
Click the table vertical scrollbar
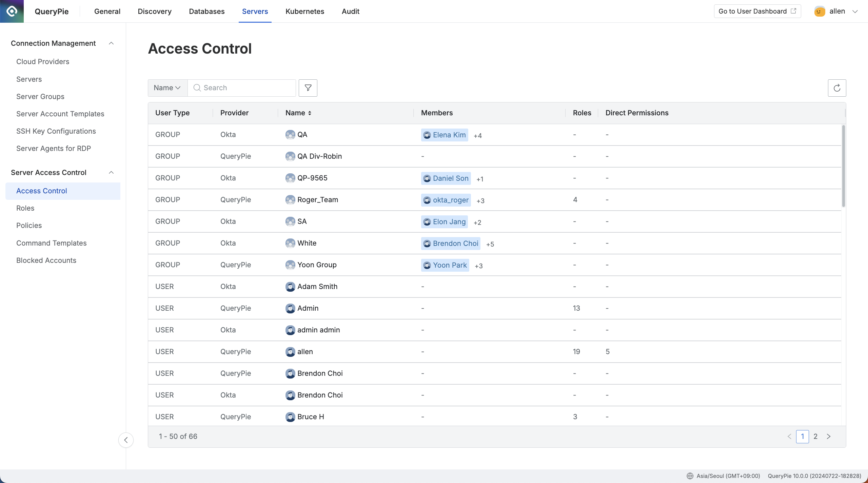[843, 166]
